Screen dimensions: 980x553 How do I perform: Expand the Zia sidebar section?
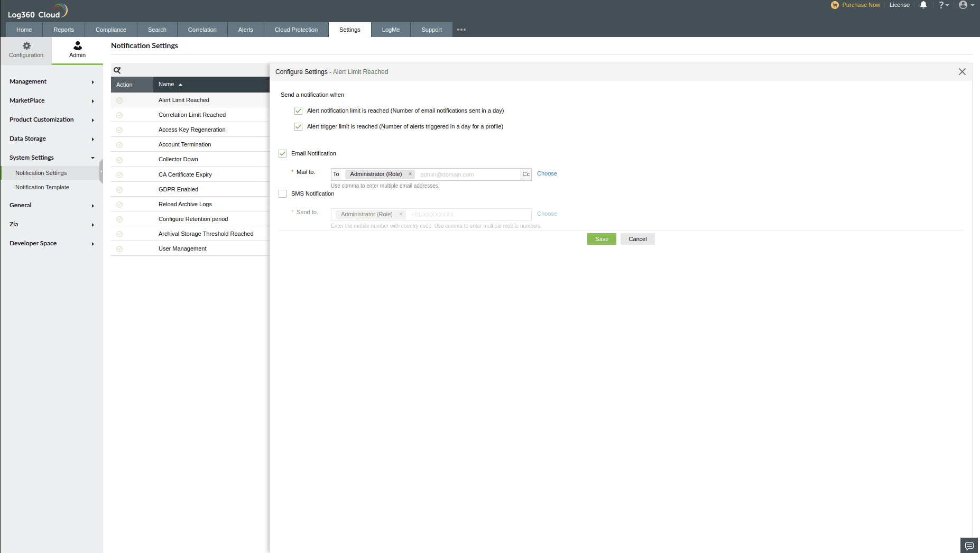pos(51,224)
